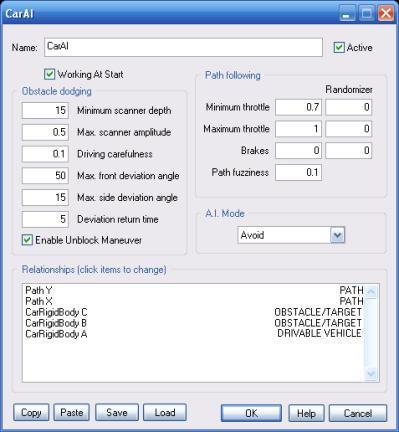Screen dimensions: 399x432
Task: Uncheck Working At Start option
Action: pos(49,74)
